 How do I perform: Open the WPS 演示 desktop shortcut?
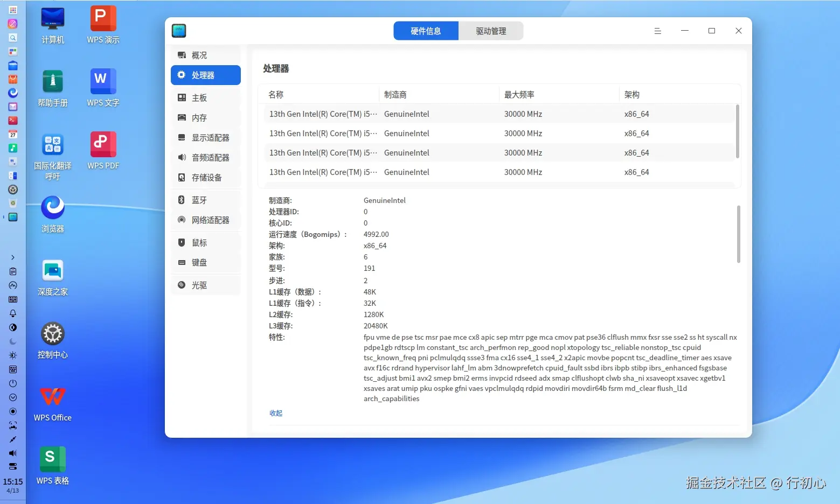(x=103, y=26)
